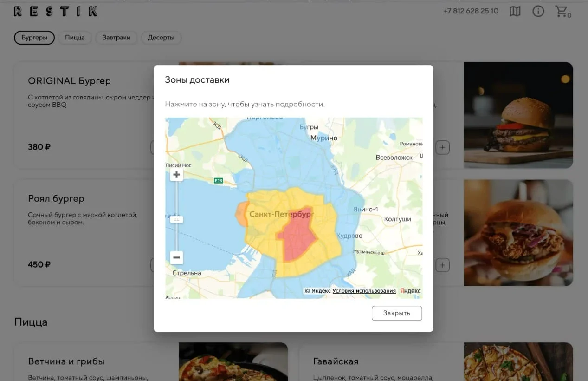Click the Колтуши label on map

click(397, 219)
